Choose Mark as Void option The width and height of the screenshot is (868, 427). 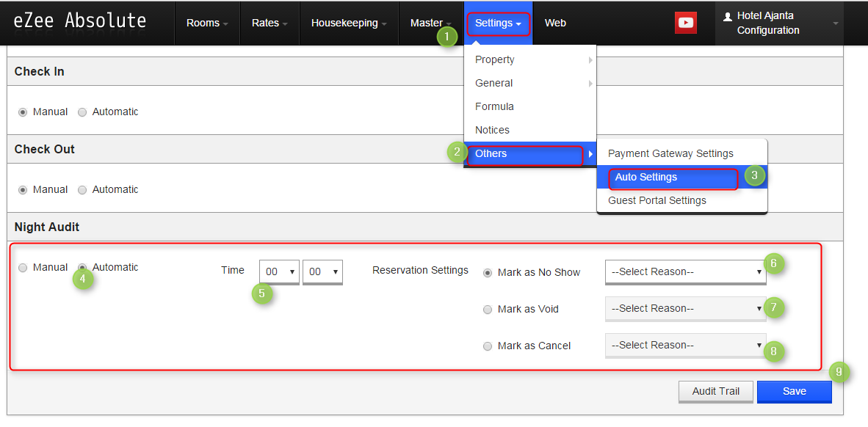point(488,310)
